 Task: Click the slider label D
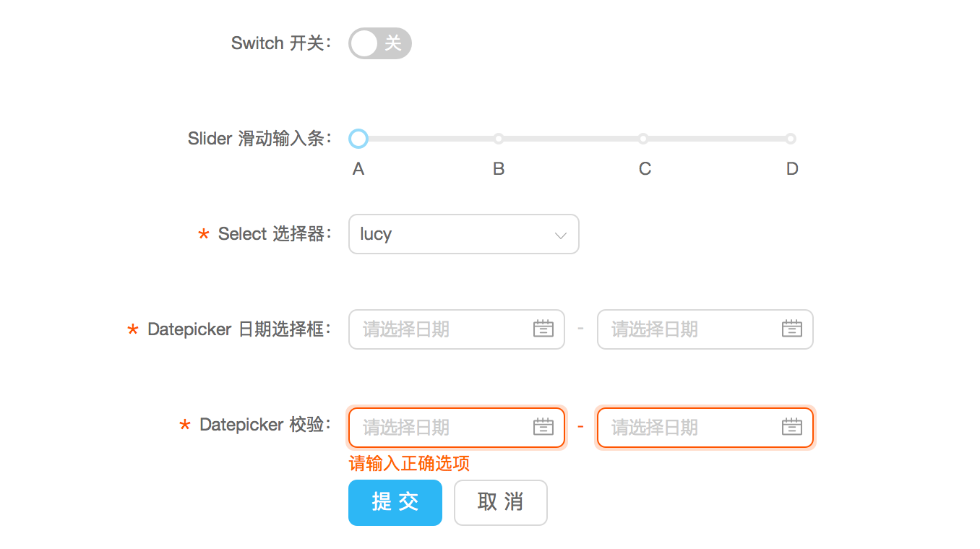coord(792,169)
